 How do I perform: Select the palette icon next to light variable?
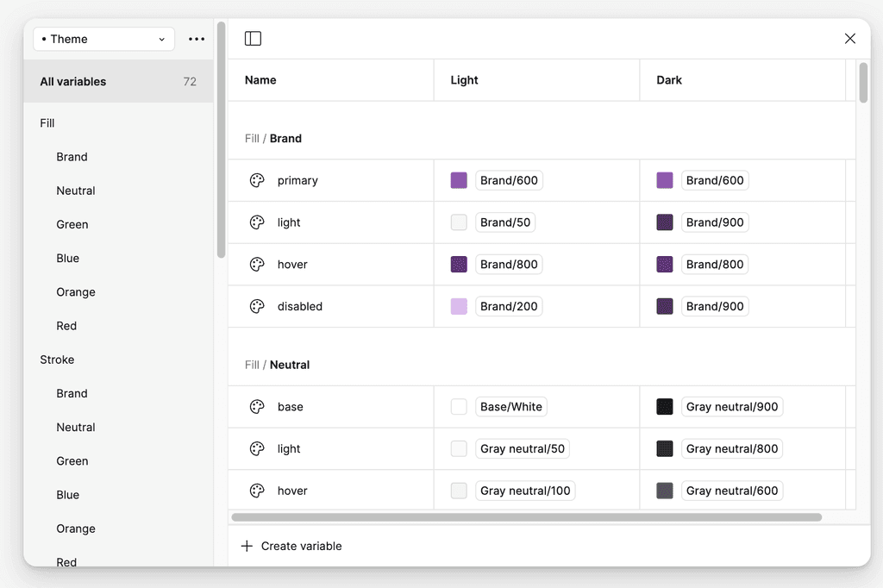click(256, 222)
